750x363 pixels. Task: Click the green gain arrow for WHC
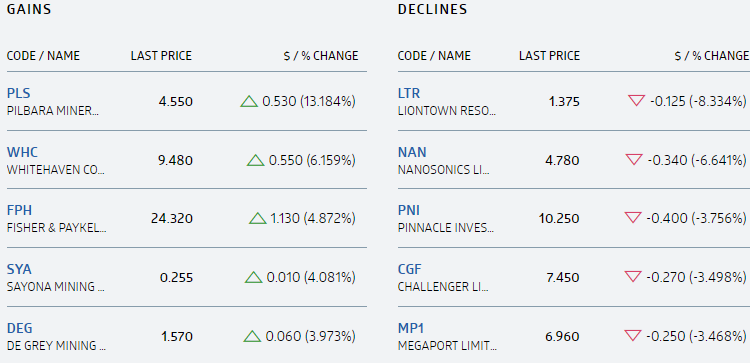[256, 160]
